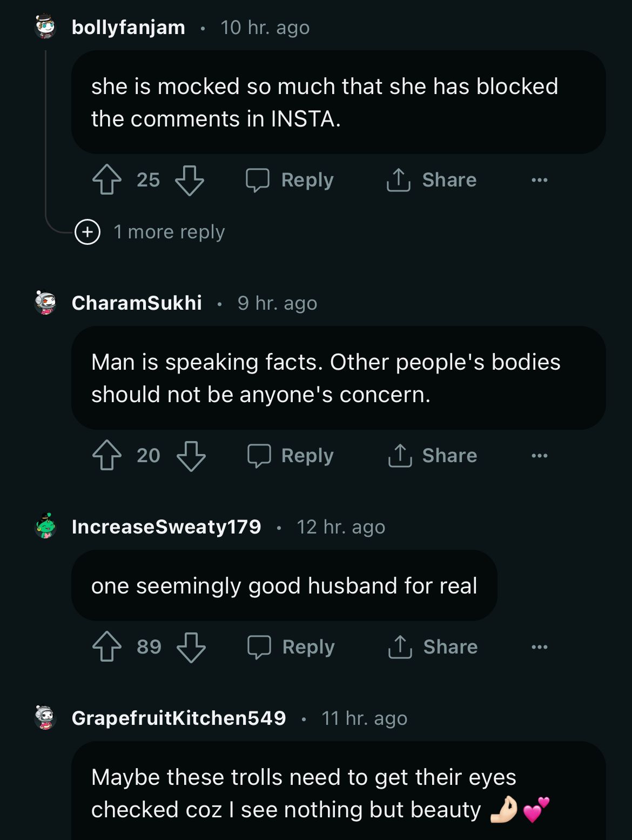This screenshot has width=632, height=840.
Task: Share CharamSukhi's comment
Action: tap(433, 455)
